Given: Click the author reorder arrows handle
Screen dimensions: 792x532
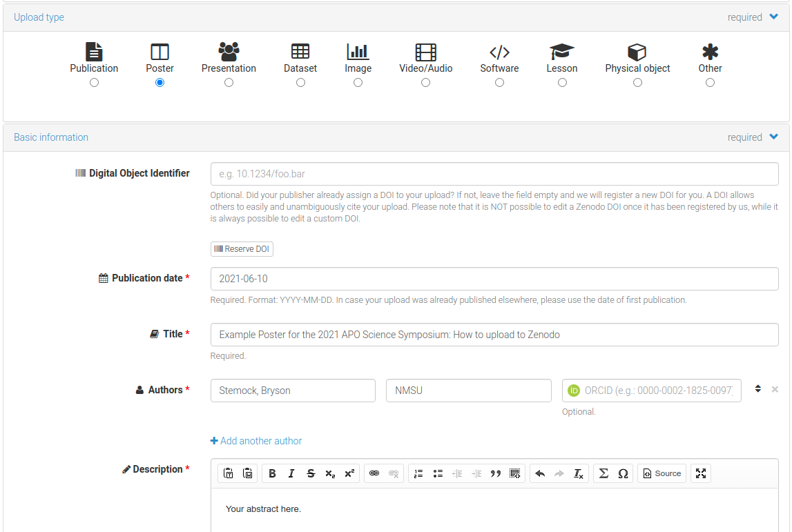Looking at the screenshot, I should 757,388.
